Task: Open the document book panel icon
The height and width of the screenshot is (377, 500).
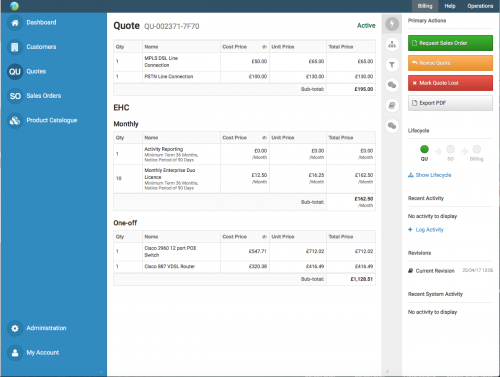Action: 392,105
